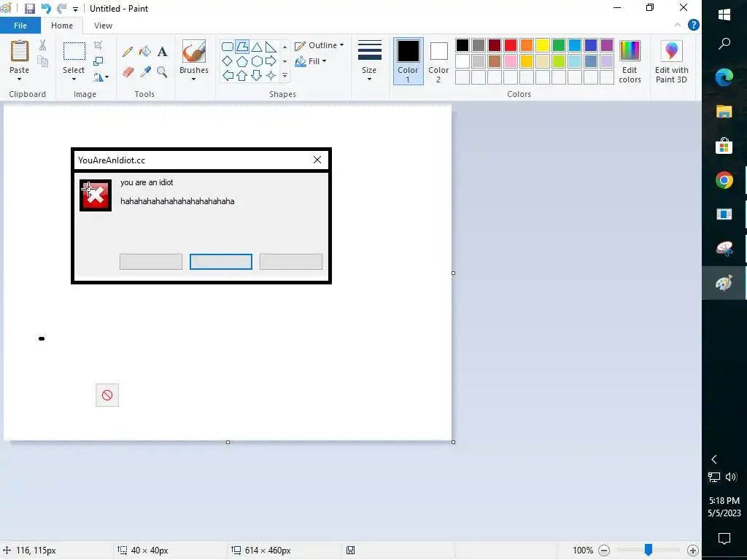Open Windows Start menu

coord(724,15)
